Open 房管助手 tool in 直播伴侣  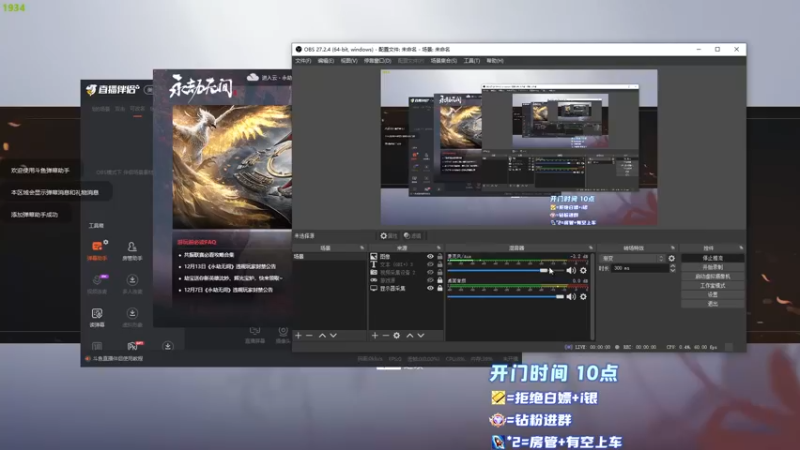click(x=132, y=251)
